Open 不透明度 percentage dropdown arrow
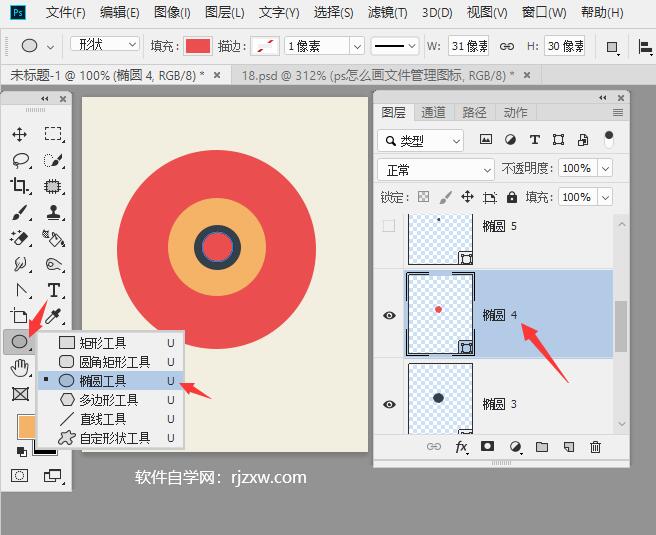 point(605,169)
